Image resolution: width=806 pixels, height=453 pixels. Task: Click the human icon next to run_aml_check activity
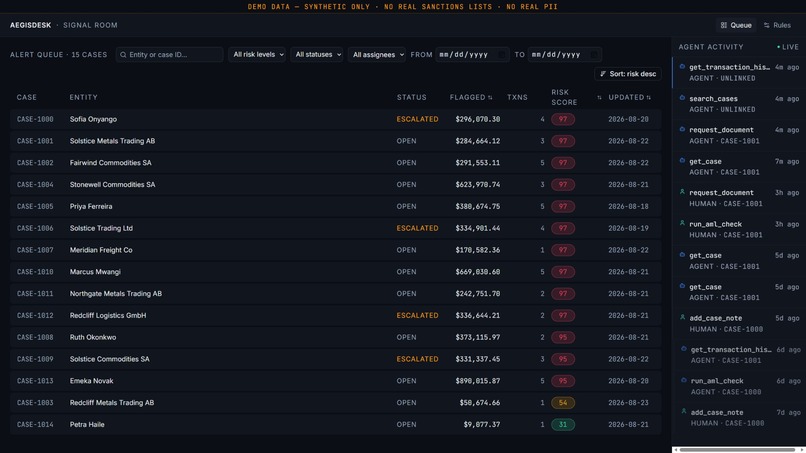pyautogui.click(x=682, y=223)
